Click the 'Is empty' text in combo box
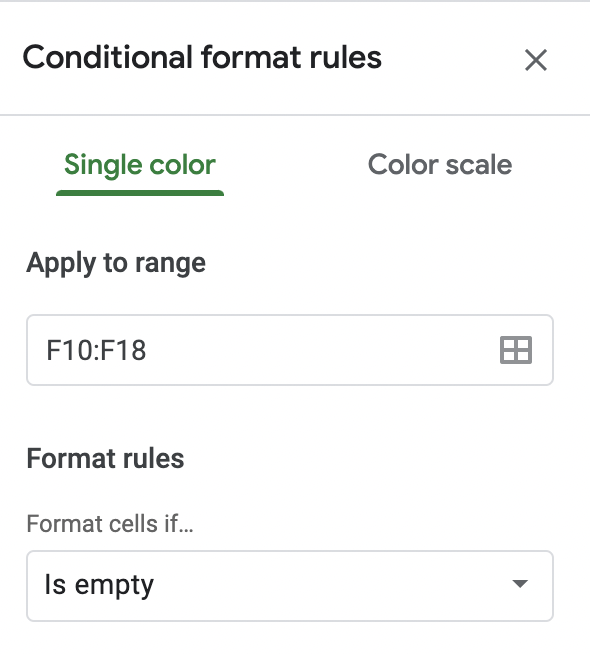The image size is (590, 654). point(99,586)
